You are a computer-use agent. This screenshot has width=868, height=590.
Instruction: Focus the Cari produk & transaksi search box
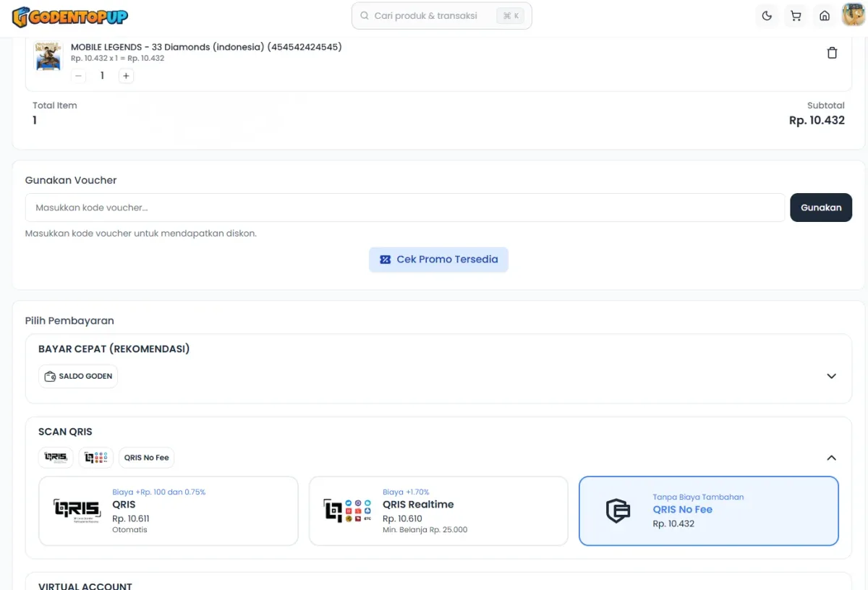pos(441,16)
